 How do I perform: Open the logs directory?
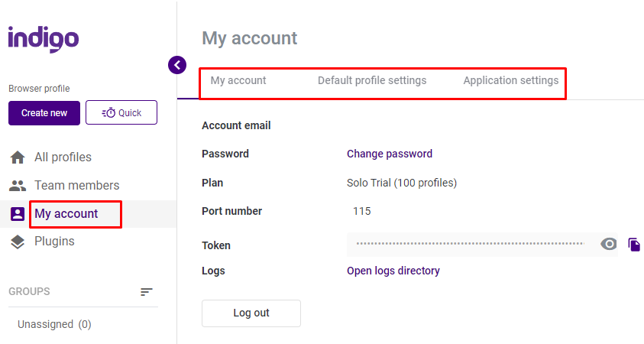[x=393, y=271]
